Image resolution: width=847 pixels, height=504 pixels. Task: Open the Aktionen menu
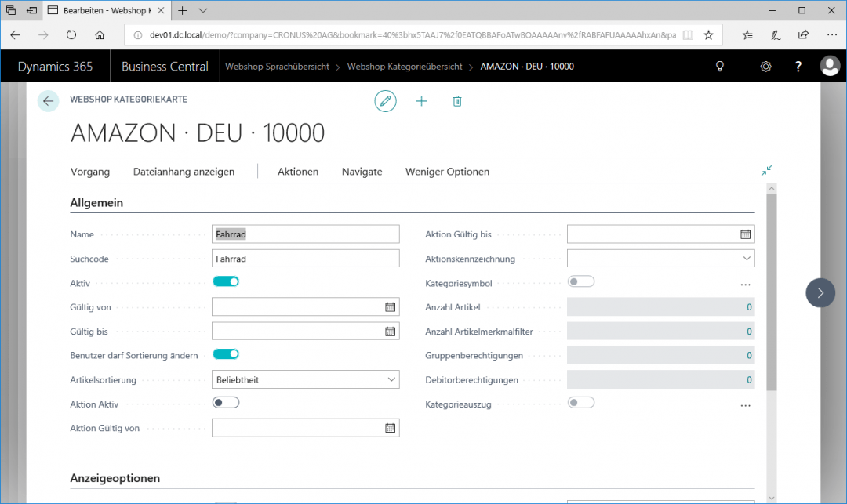298,172
